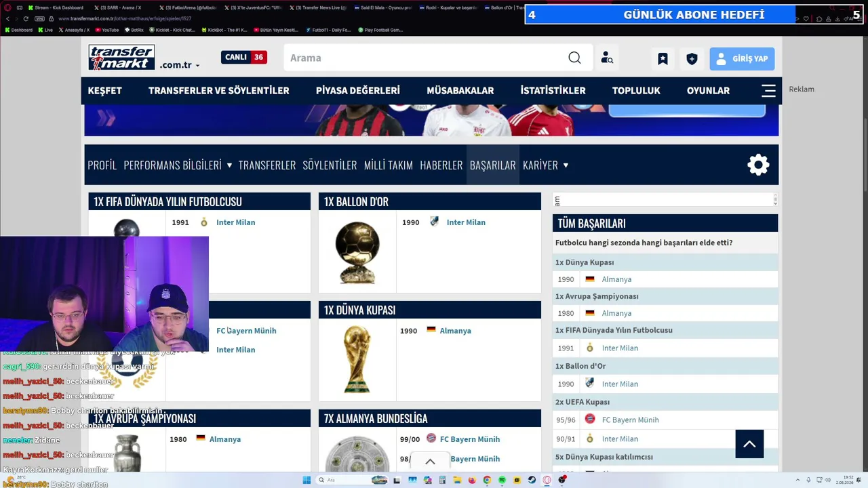The width and height of the screenshot is (868, 488).
Task: Switch to the Söylentiler tab
Action: point(330,165)
